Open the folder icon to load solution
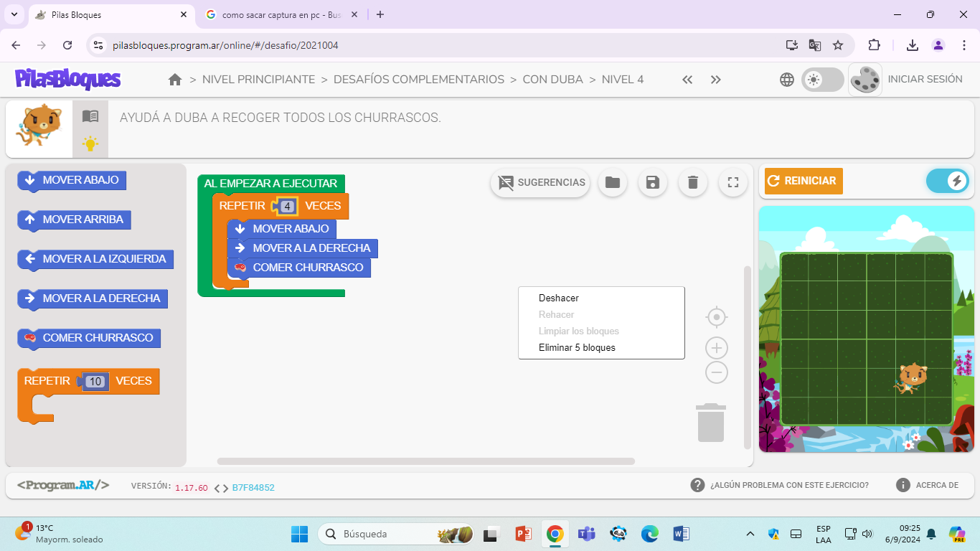 point(613,182)
